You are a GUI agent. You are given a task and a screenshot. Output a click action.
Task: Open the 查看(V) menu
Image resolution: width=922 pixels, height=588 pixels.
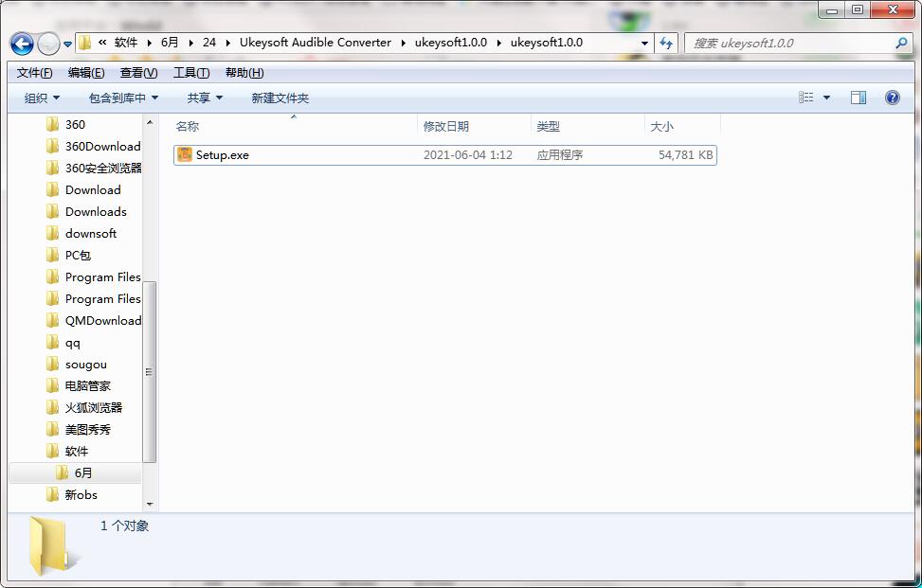click(138, 73)
